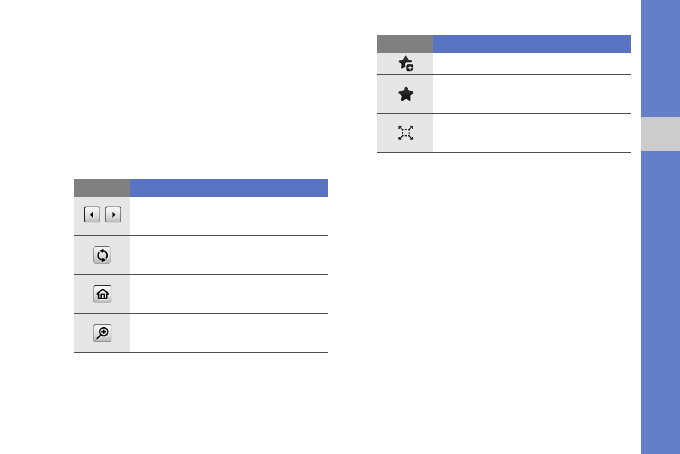This screenshot has height=454, width=680.
Task: Click the description cell beside the bookmarks star
Action: (532, 93)
